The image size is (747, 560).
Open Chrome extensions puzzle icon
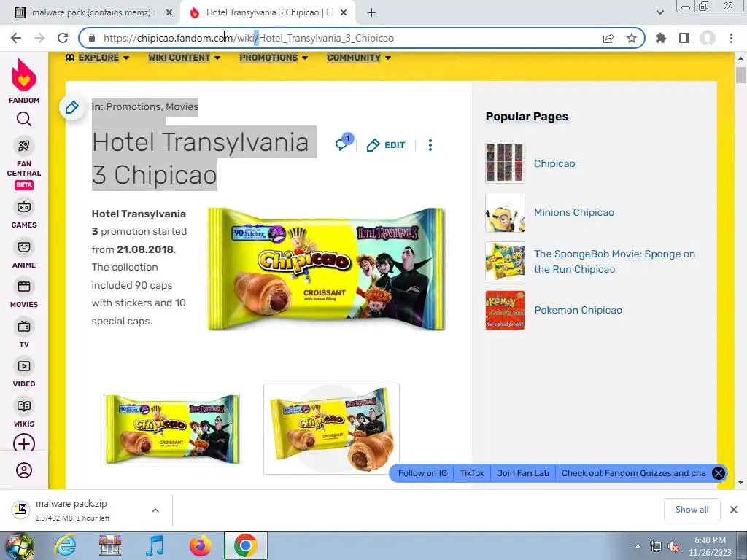pyautogui.click(x=661, y=38)
